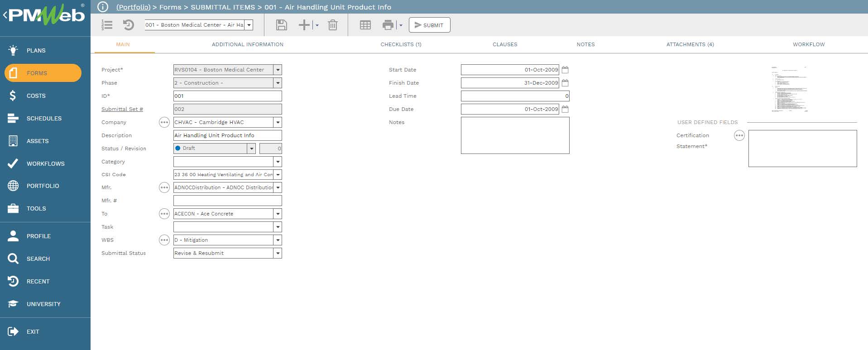This screenshot has width=868, height=350.
Task: Click the ID field containing 001
Action: (228, 96)
